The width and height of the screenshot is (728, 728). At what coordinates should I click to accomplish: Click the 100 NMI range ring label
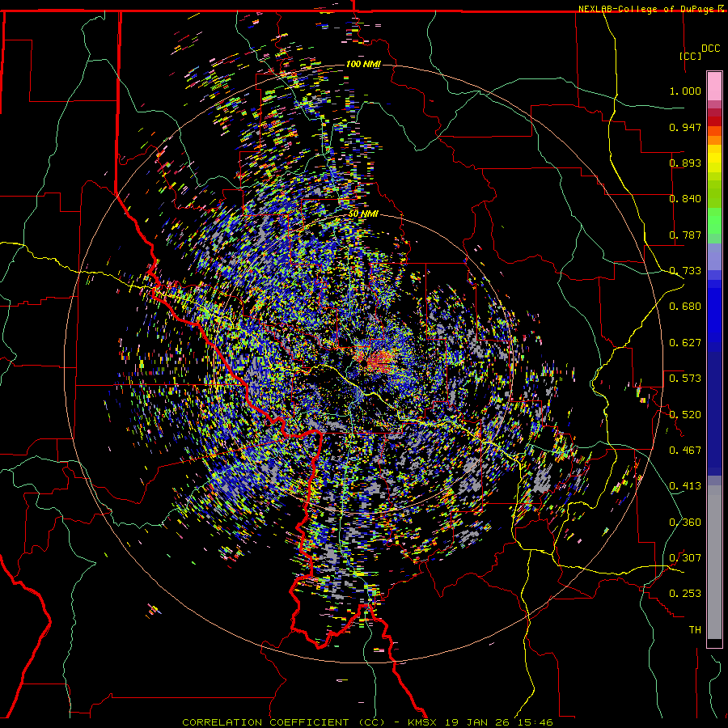tap(363, 64)
